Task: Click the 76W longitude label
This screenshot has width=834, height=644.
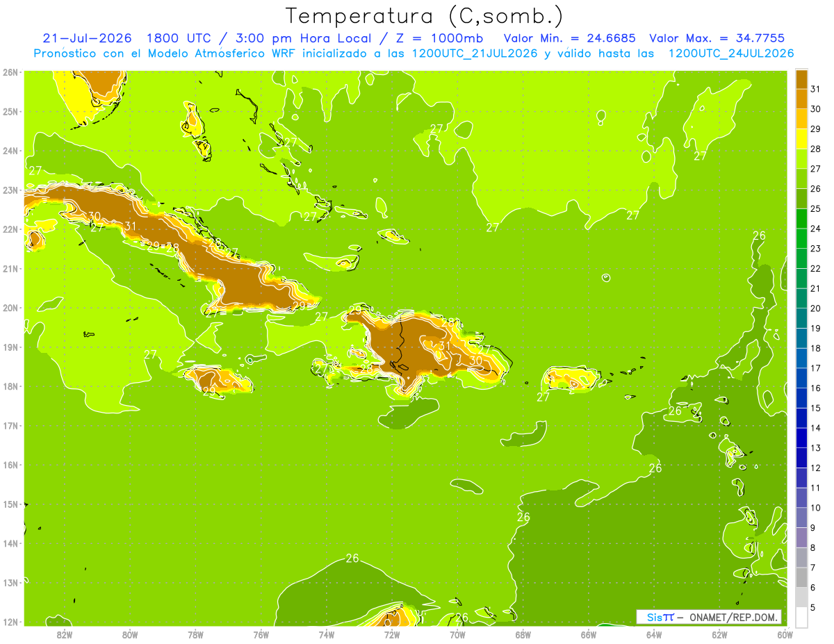Action: [x=261, y=634]
